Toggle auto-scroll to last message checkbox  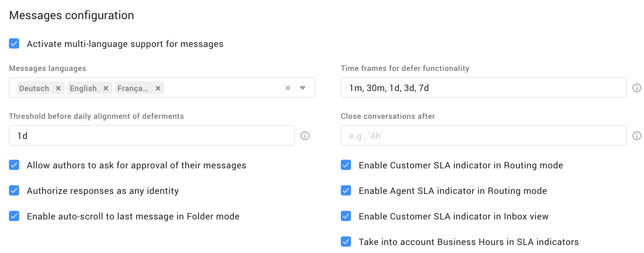pyautogui.click(x=14, y=216)
